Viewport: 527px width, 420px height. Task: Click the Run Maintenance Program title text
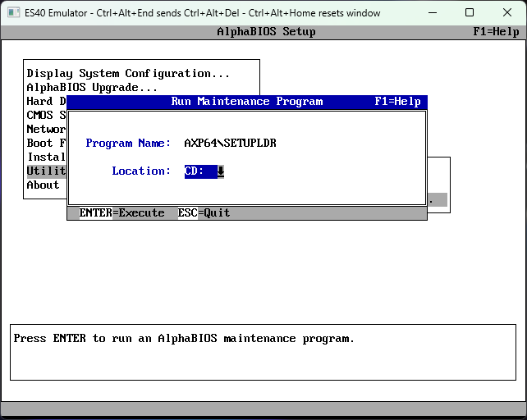coord(247,102)
